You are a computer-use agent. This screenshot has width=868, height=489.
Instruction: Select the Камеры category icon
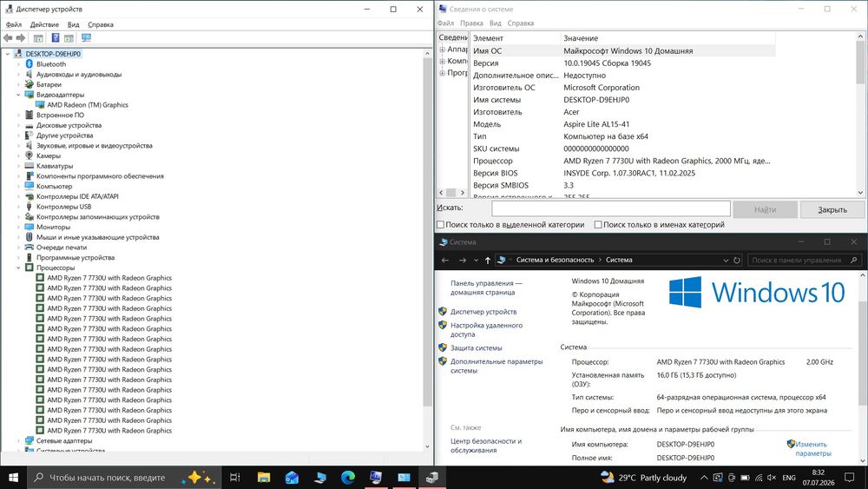click(x=30, y=155)
